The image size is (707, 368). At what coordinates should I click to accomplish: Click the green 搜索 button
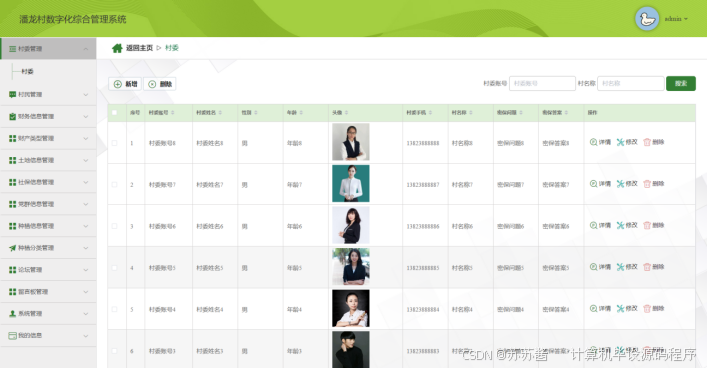[x=681, y=83]
